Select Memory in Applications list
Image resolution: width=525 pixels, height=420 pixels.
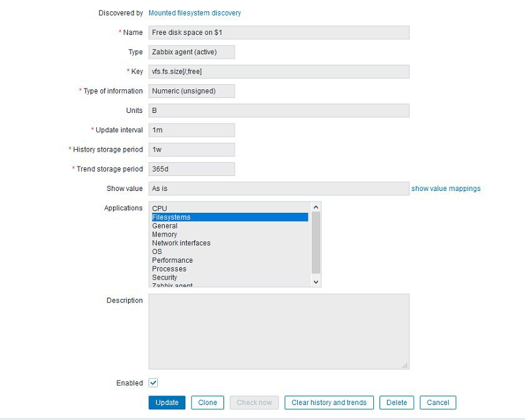tap(230, 235)
